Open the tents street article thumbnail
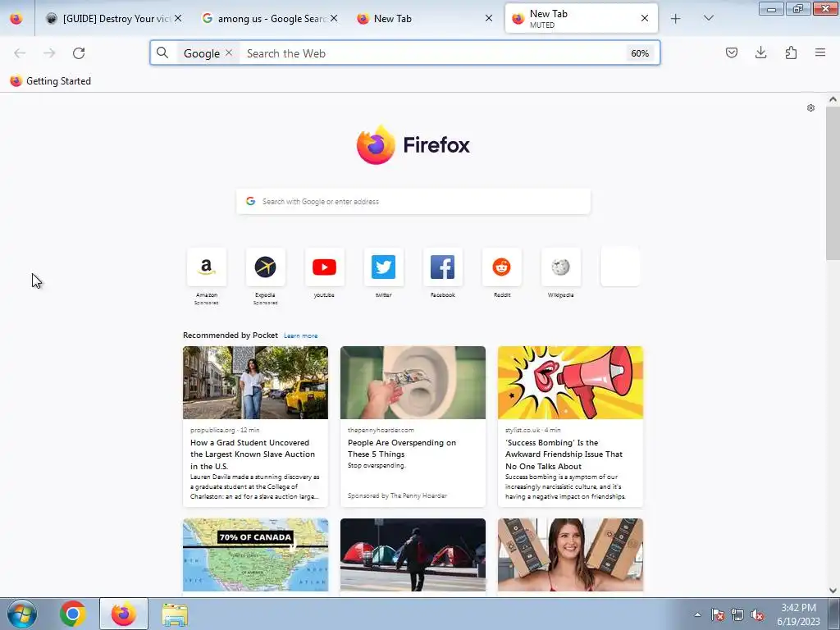Image resolution: width=840 pixels, height=630 pixels. 413,555
